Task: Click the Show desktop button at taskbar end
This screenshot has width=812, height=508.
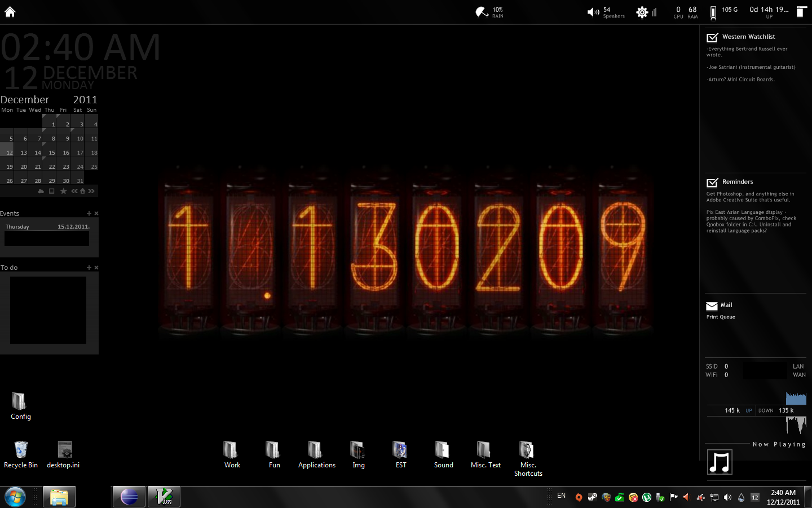Action: pos(808,497)
